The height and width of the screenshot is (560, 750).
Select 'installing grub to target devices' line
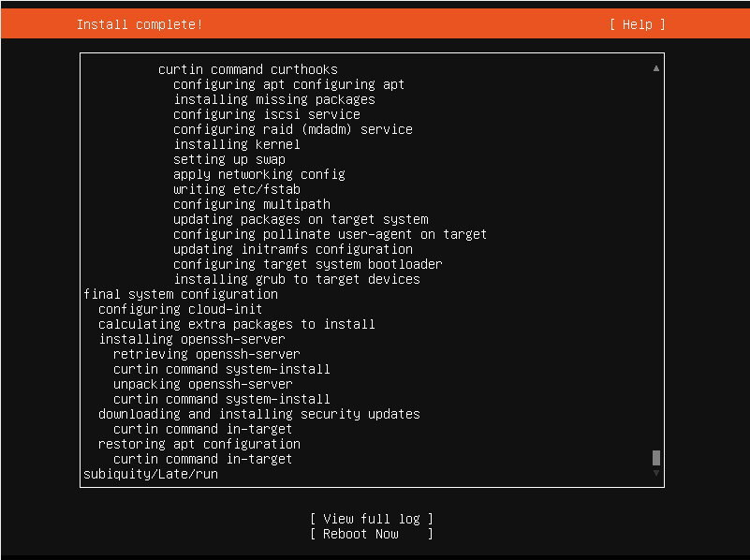pyautogui.click(x=297, y=279)
